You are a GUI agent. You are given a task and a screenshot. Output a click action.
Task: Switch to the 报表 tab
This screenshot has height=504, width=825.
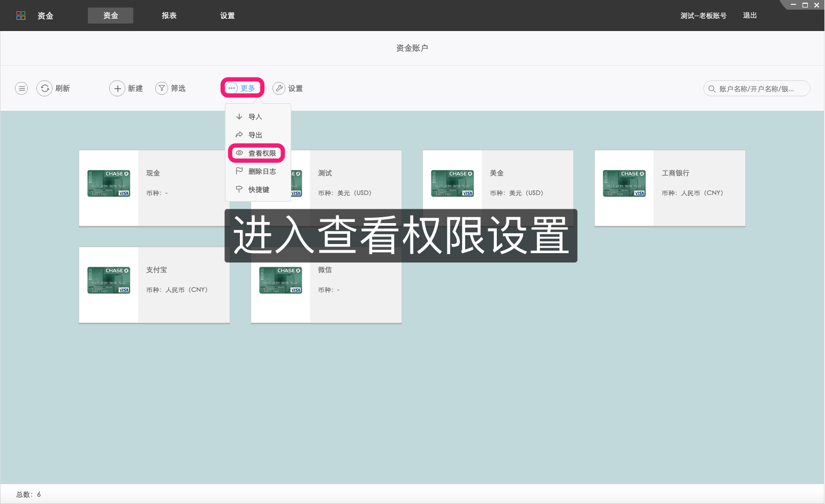click(169, 16)
